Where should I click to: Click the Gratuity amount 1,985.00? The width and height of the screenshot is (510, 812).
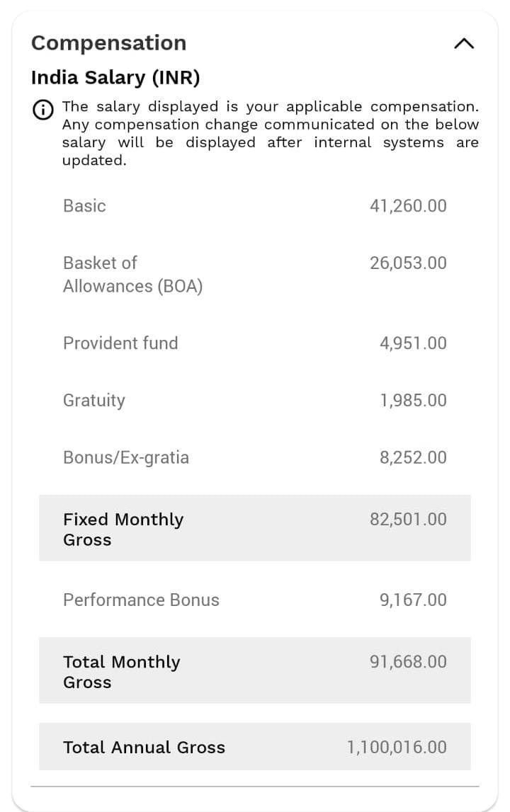click(x=413, y=400)
